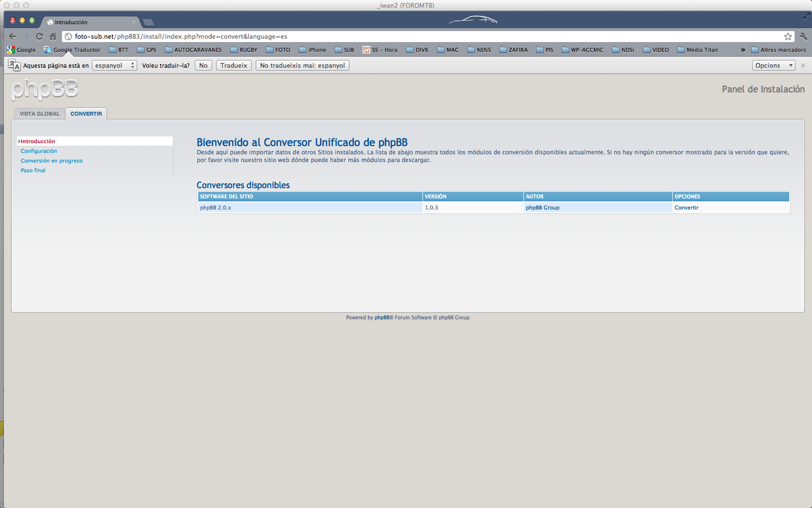Click SOFTWARE DEL SITIO column header
812x508 pixels.
[310, 196]
